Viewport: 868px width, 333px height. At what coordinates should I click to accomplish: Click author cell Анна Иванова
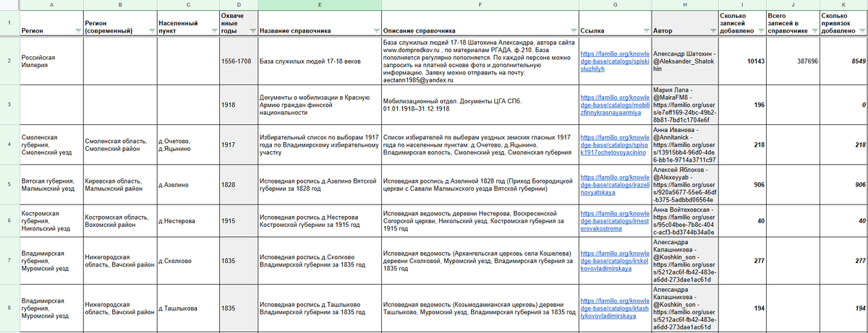(684, 145)
